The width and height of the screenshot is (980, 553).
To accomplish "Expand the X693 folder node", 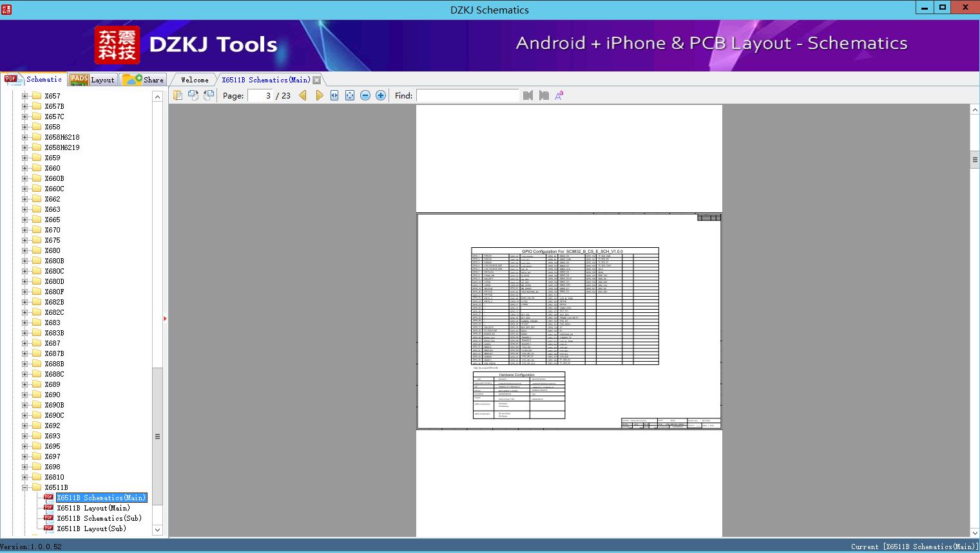I will 25,436.
